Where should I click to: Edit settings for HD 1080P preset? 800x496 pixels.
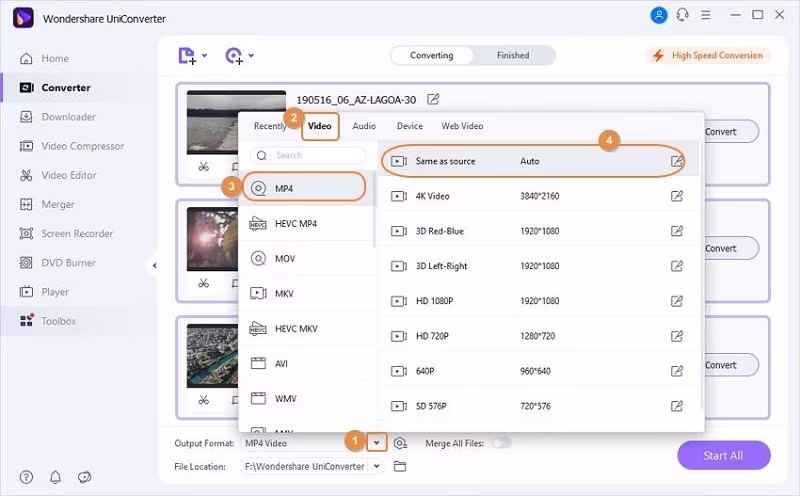pyautogui.click(x=677, y=301)
